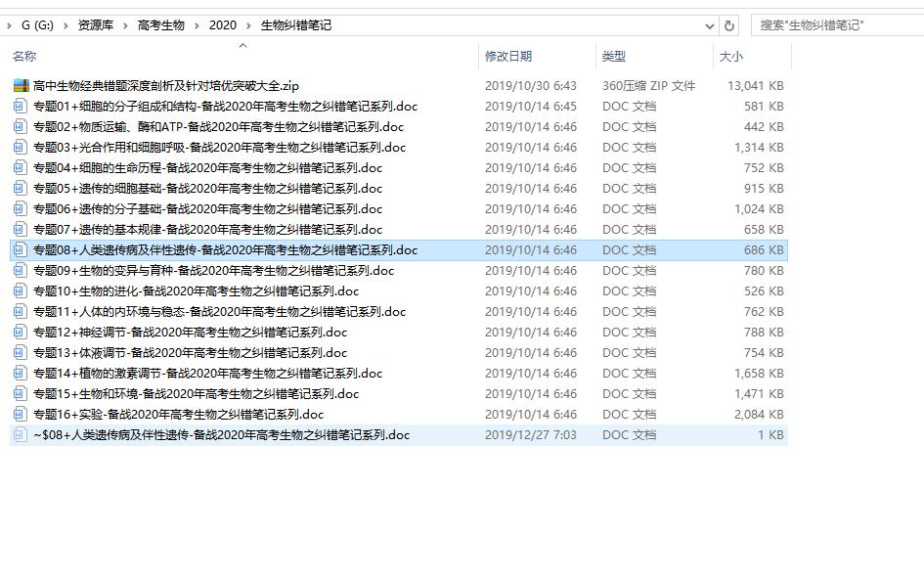Expand the chevron after 高考生物 in the path
The width and height of the screenshot is (924, 580).
click(x=197, y=25)
